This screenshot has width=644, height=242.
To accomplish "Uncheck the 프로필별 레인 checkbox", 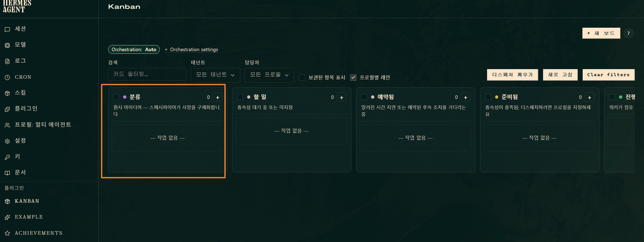I will pyautogui.click(x=353, y=77).
